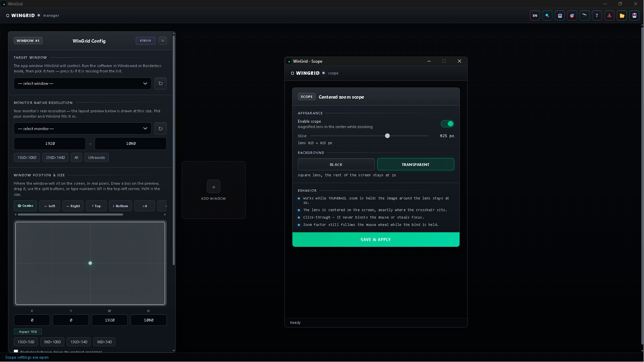Close the WinGrid - Scope window
This screenshot has height=362, width=644.
[x=460, y=61]
